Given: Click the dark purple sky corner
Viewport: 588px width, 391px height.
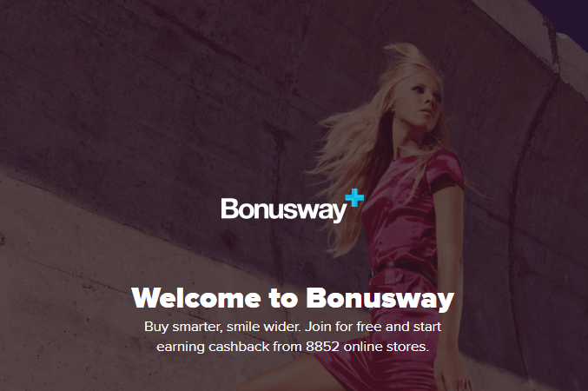Looking at the screenshot, I should tap(566, 15).
